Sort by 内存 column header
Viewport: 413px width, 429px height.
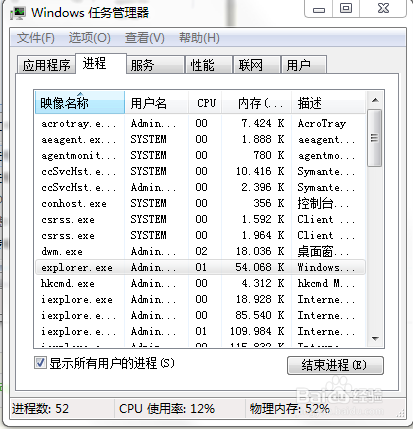(257, 103)
